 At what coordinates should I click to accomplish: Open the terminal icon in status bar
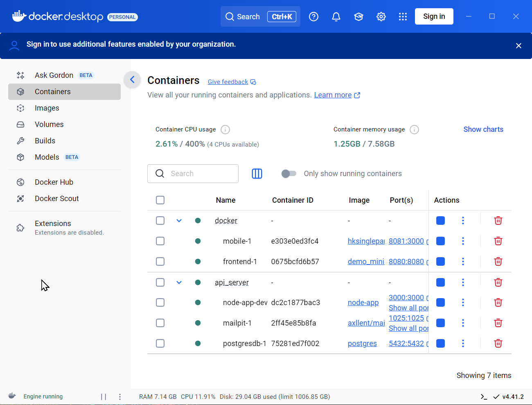point(484,396)
